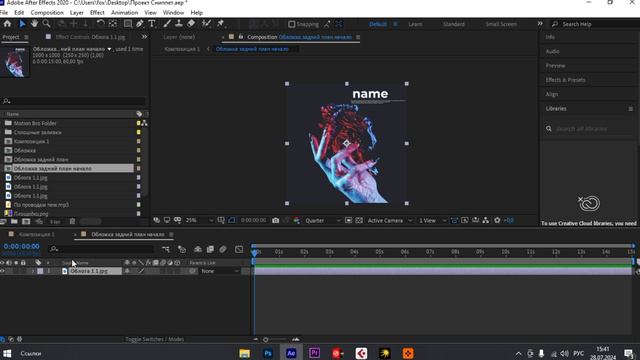Create a new folder in Project panel
Image resolution: width=640 pixels, height=360 pixels.
14,222
